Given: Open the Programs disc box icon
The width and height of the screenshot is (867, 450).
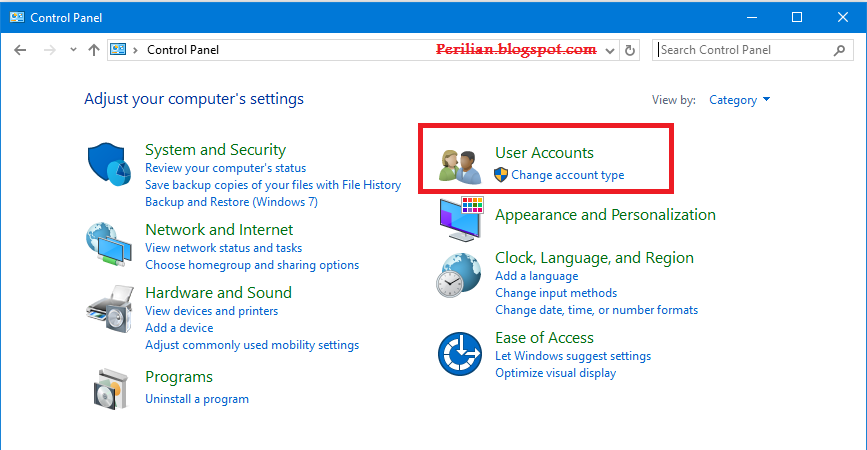Looking at the screenshot, I should [110, 388].
